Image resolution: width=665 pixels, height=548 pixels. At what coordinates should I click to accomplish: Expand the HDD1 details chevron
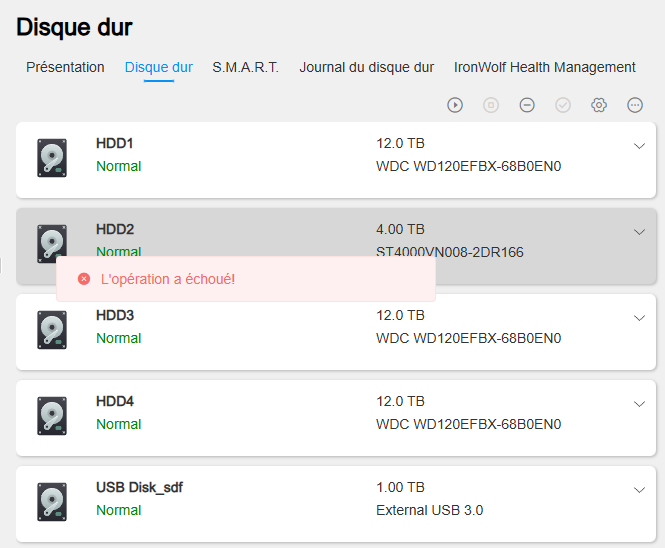[639, 146]
